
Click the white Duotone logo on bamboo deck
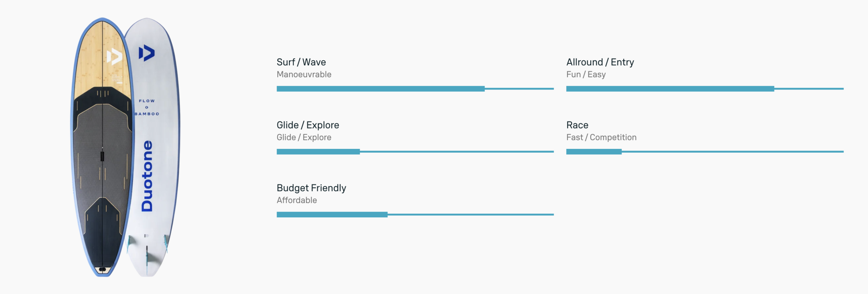point(114,57)
